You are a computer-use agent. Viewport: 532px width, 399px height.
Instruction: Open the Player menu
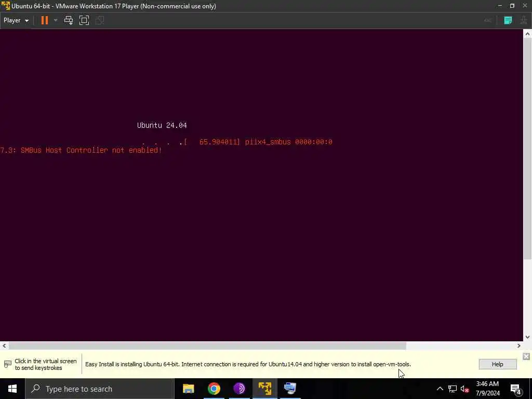coord(16,20)
